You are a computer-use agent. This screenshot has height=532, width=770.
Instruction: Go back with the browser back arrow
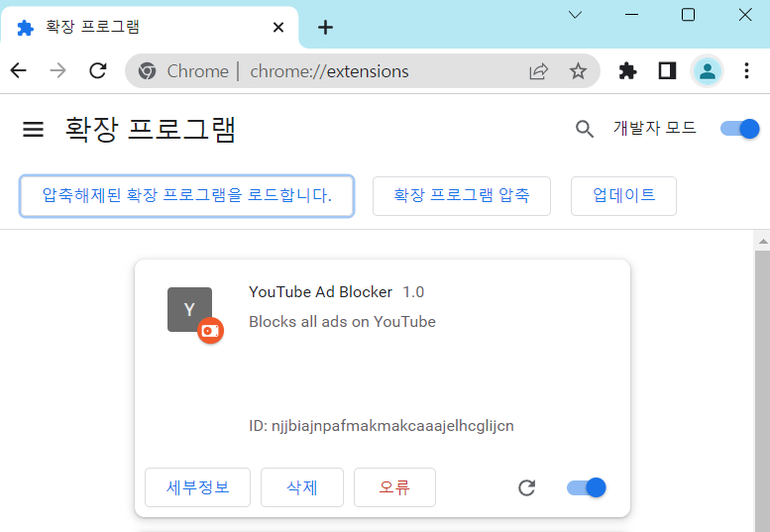[18, 70]
